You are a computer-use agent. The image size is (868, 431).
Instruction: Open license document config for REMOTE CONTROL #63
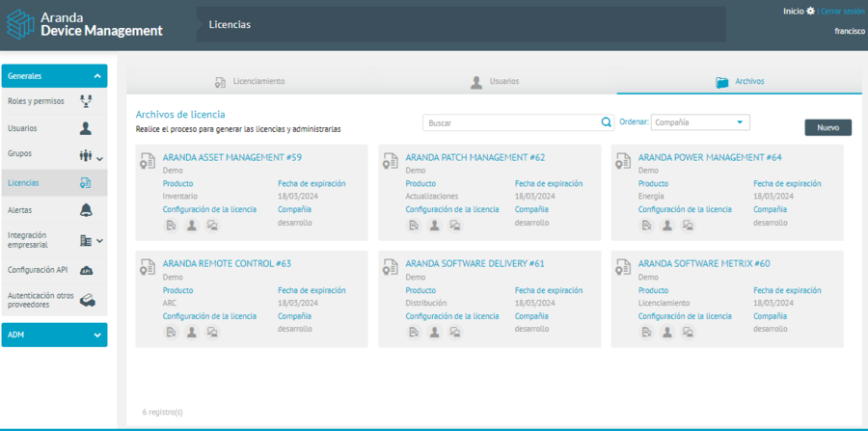(x=171, y=332)
